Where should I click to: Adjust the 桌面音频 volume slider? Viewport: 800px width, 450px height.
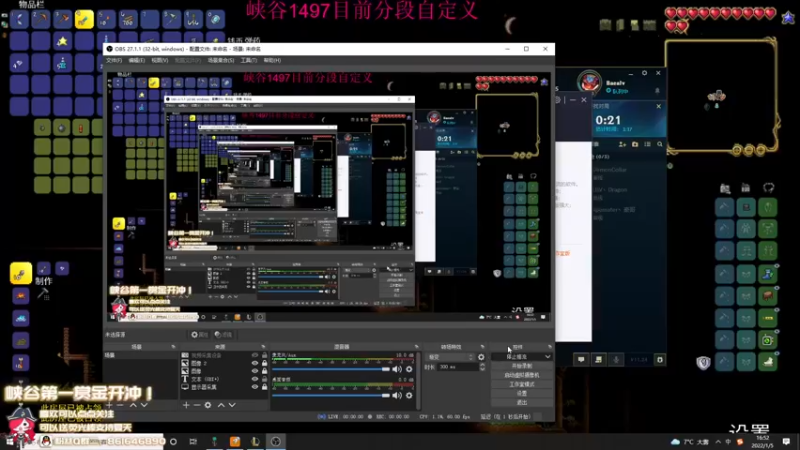point(332,395)
